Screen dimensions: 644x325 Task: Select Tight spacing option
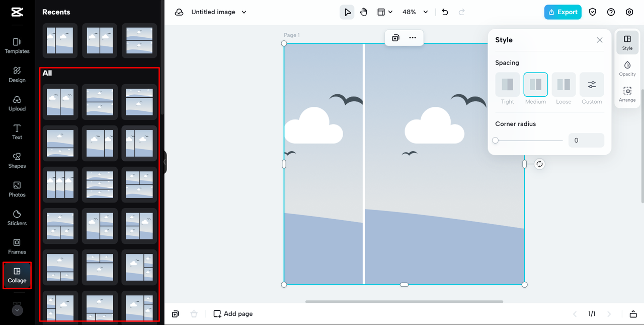pyautogui.click(x=508, y=89)
